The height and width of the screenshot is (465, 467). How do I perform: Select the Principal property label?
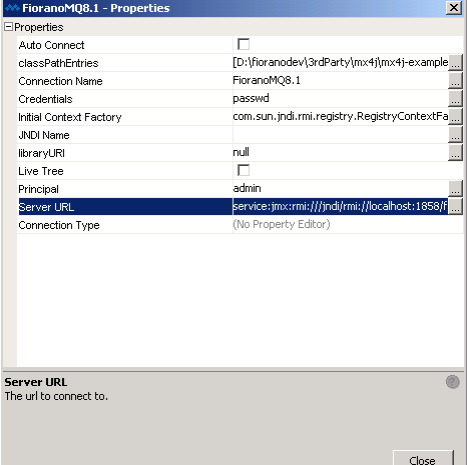coord(38,189)
